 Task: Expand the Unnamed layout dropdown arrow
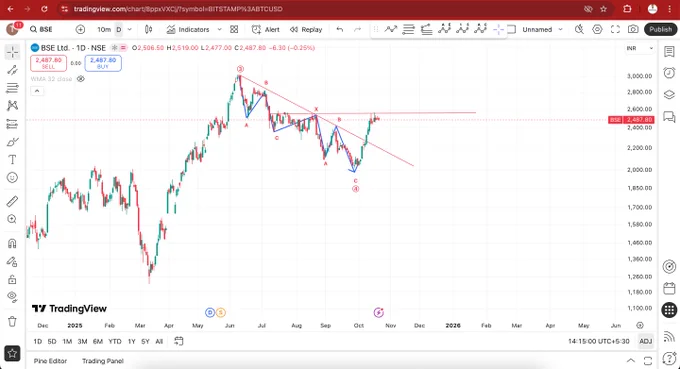click(560, 29)
